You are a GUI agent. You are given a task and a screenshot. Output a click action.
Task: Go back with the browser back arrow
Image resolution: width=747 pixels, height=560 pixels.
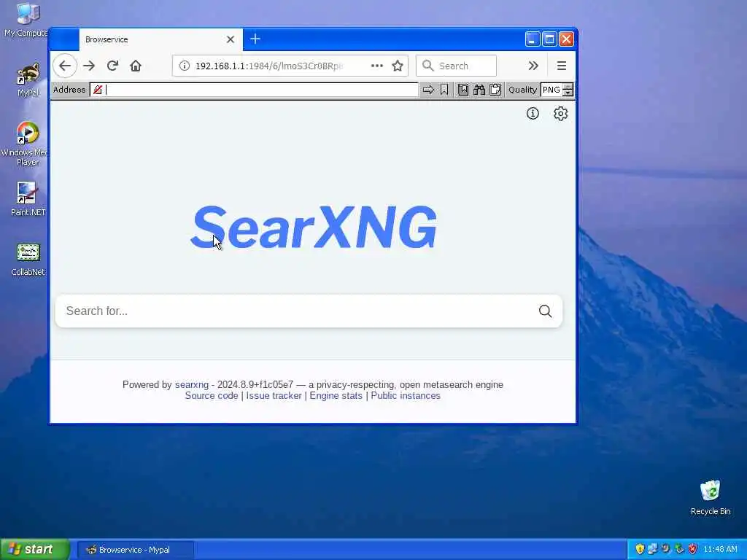pyautogui.click(x=65, y=66)
